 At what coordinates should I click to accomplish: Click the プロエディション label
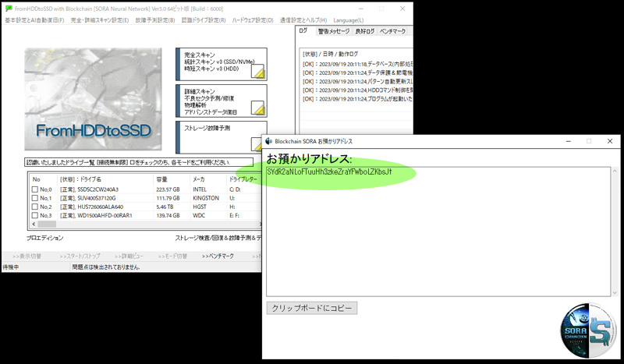click(45, 238)
